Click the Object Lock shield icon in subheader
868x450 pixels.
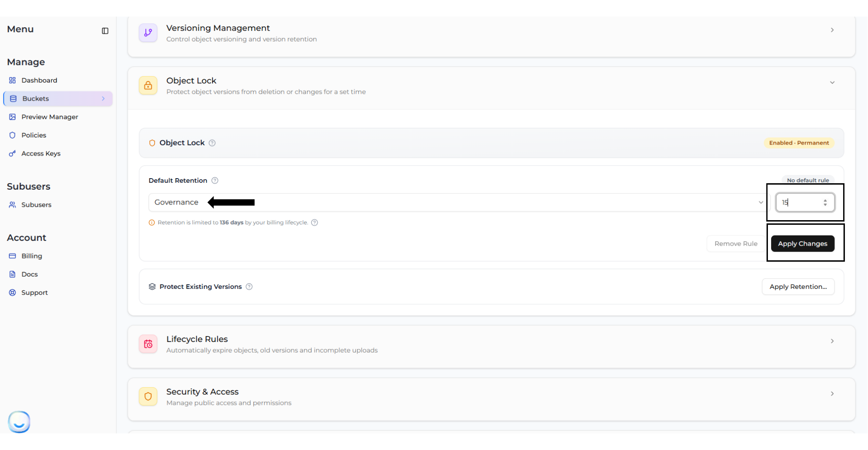pos(152,143)
